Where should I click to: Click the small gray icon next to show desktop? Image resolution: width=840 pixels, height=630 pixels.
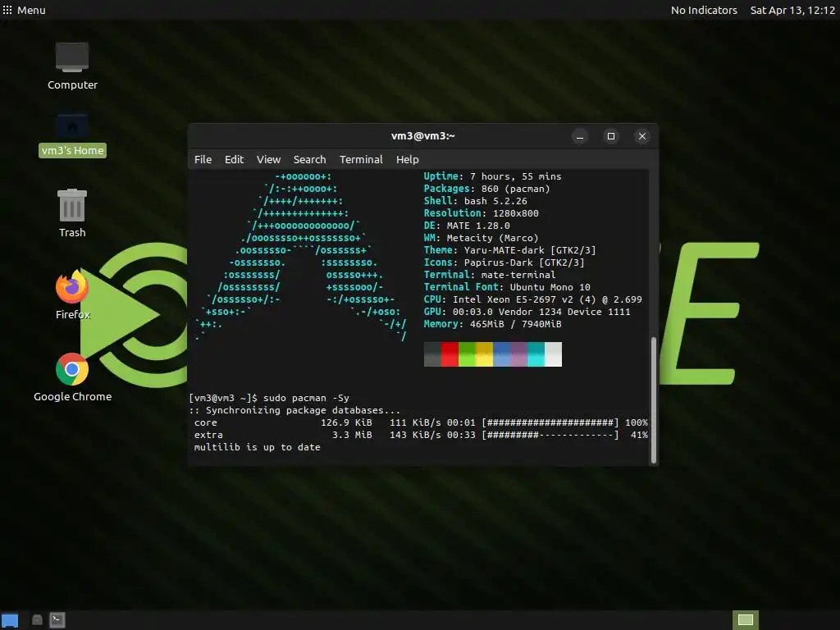point(37,620)
